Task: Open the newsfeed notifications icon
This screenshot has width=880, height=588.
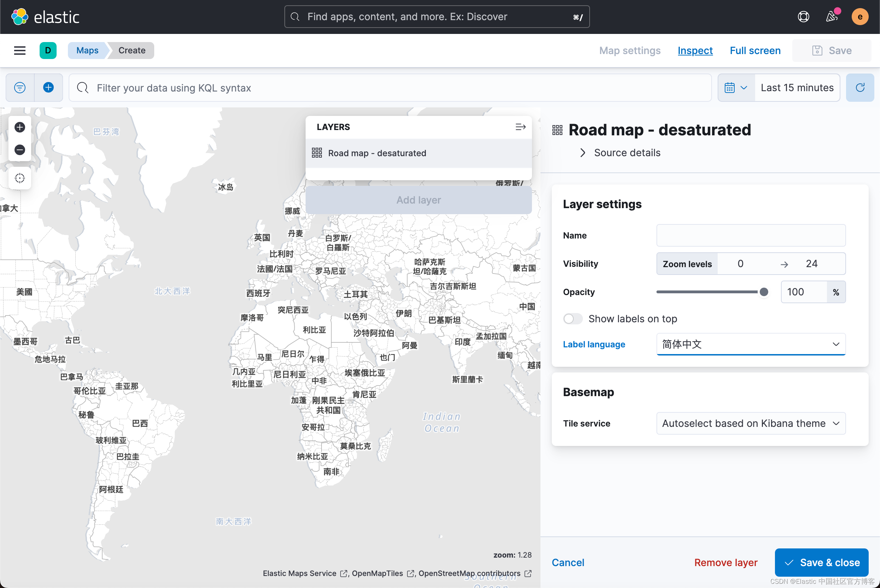Action: tap(831, 17)
